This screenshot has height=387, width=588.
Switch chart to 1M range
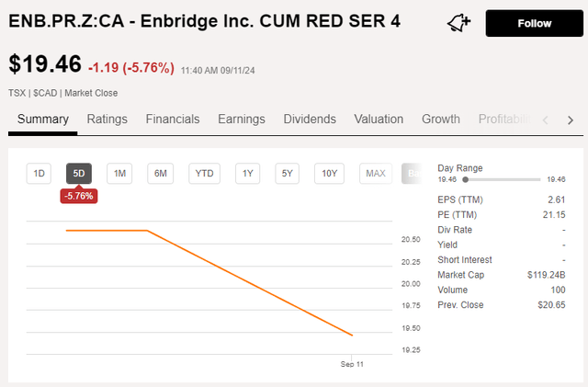119,173
